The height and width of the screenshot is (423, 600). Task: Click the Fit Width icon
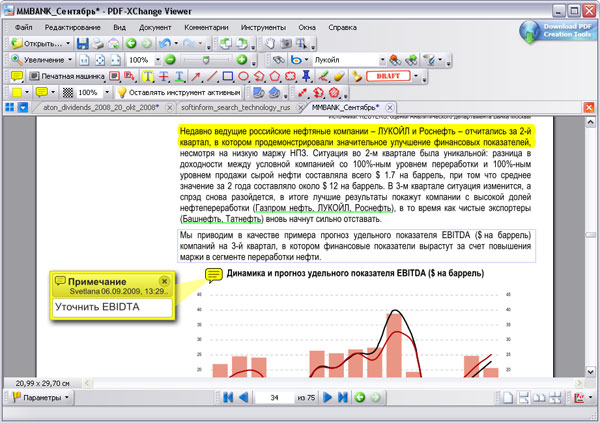click(x=116, y=60)
